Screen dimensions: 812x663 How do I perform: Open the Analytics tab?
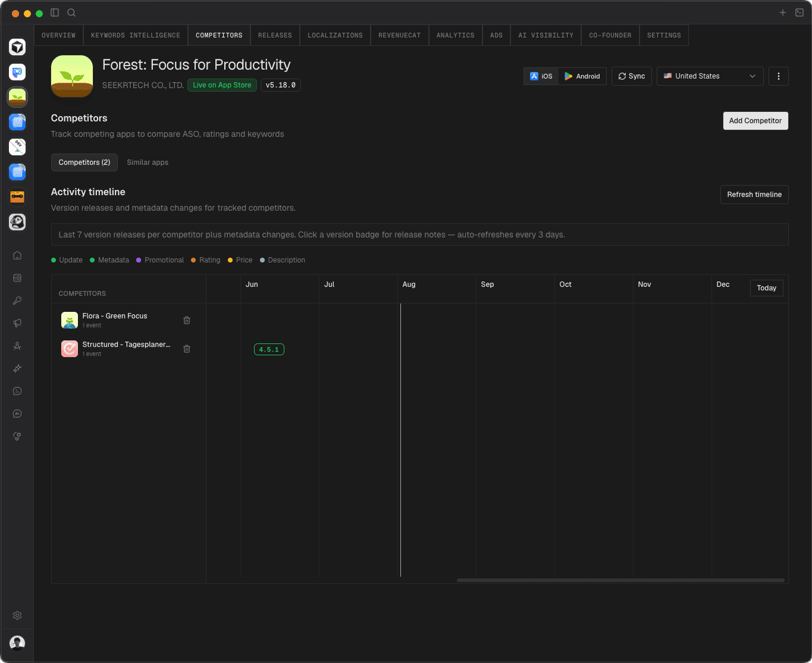click(x=455, y=35)
